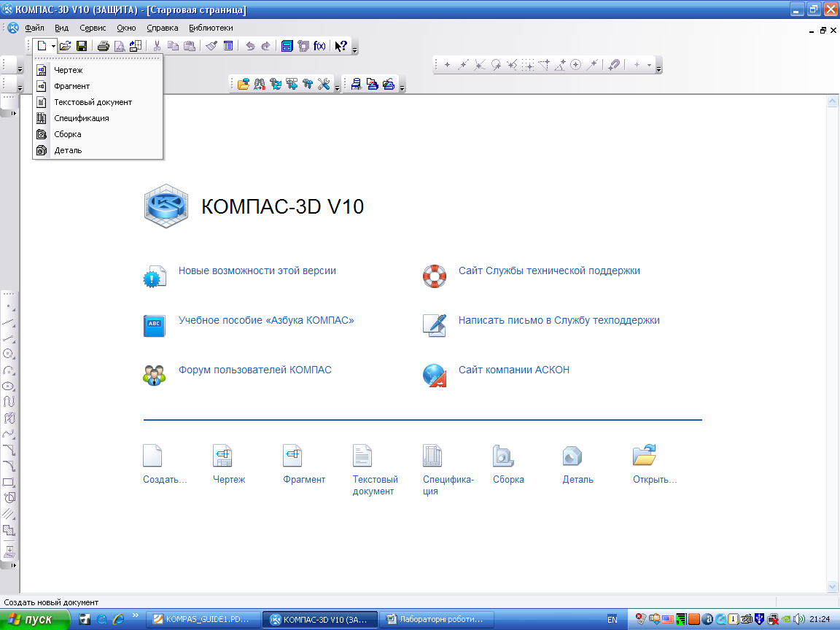This screenshot has height=630, width=840.
Task: Click the Copy toolbar icon
Action: (173, 46)
